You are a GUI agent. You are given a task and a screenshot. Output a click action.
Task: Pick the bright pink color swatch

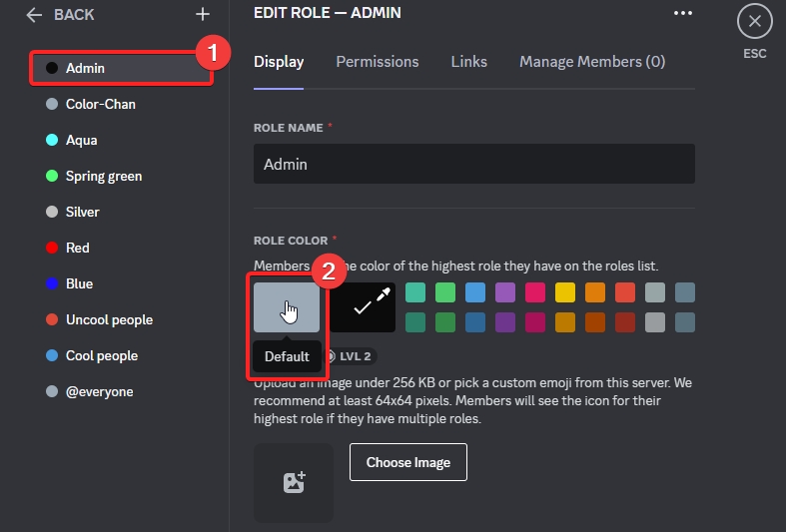coord(535,292)
